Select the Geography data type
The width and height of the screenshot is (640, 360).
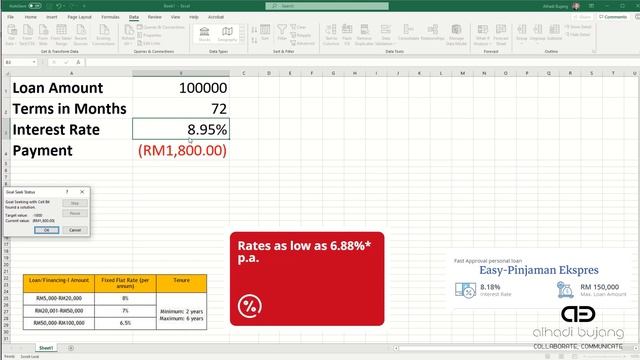(x=227, y=34)
